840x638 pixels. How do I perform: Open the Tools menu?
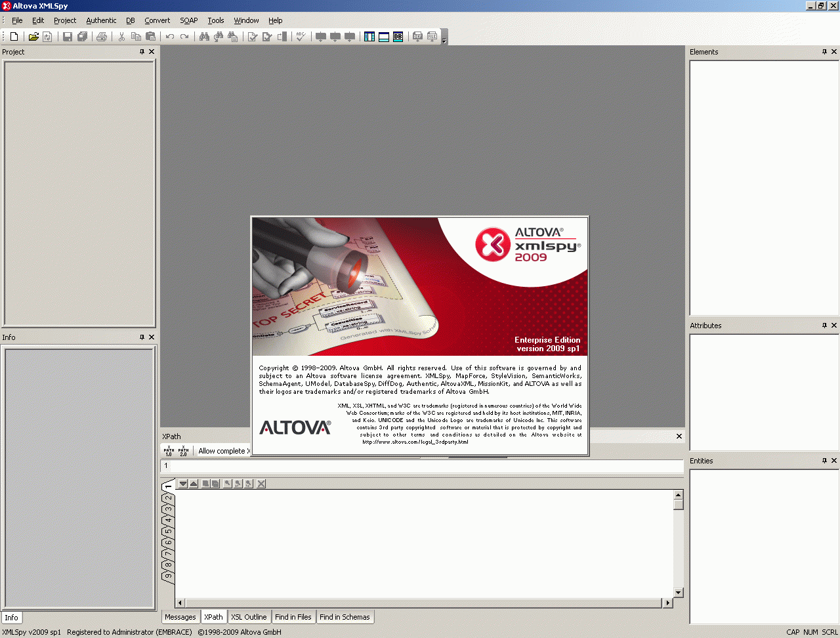point(216,20)
